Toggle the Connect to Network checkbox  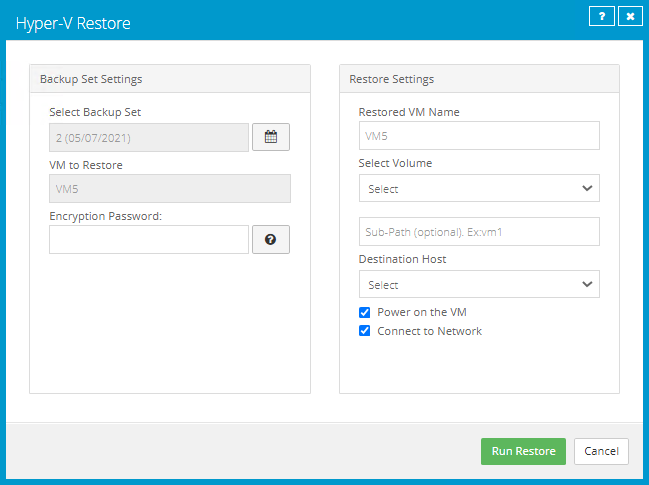(365, 331)
